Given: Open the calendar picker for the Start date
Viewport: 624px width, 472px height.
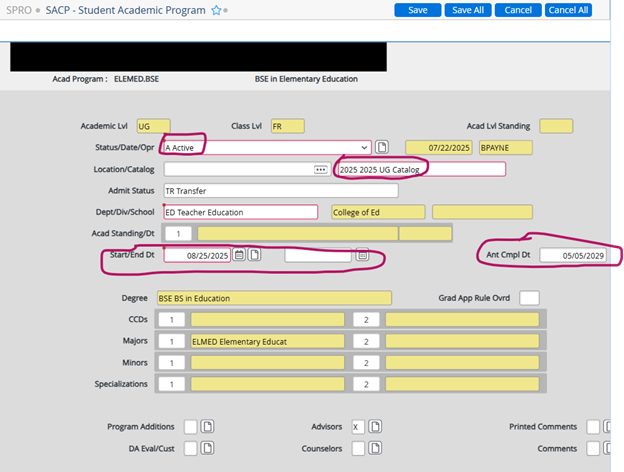Looking at the screenshot, I should (x=239, y=255).
